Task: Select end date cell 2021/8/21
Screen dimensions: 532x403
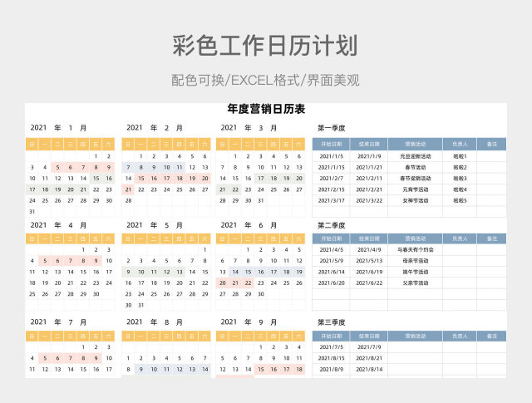Action: pos(369,358)
